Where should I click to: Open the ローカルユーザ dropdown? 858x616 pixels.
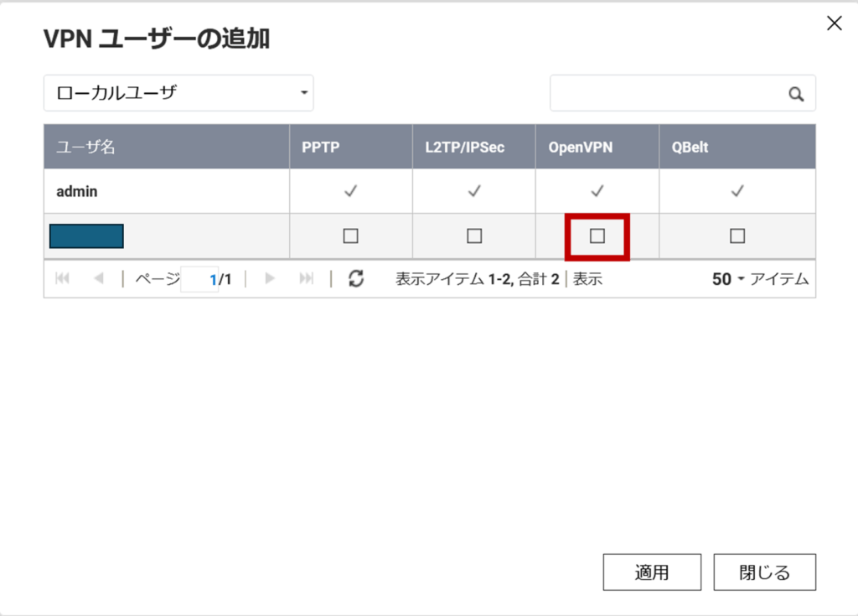point(178,93)
